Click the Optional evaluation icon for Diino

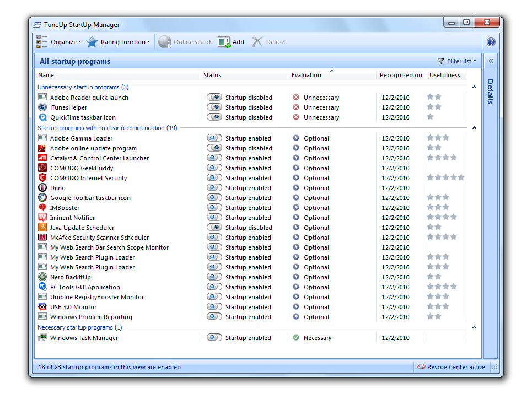(296, 187)
